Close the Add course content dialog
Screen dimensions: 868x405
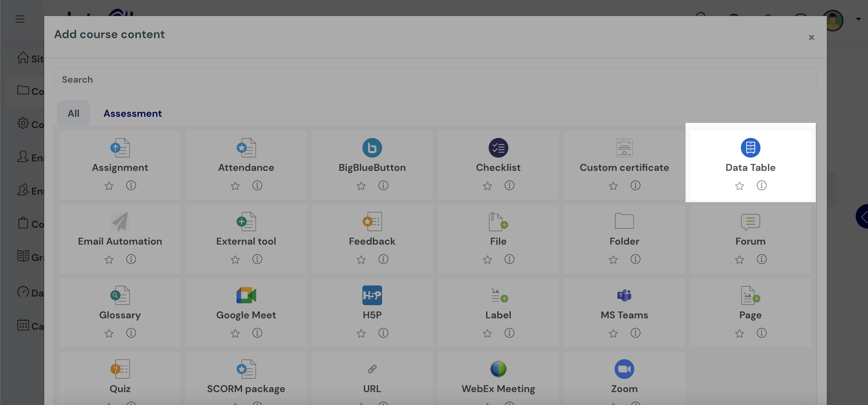[811, 37]
